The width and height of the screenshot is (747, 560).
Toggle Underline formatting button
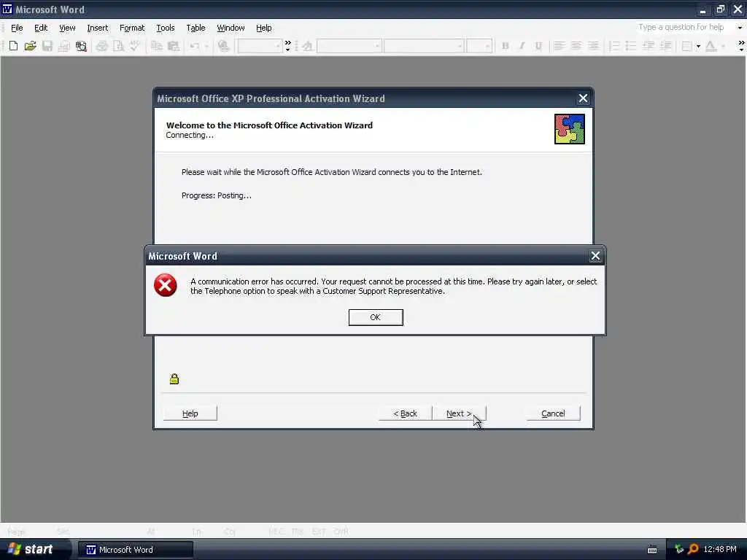538,46
